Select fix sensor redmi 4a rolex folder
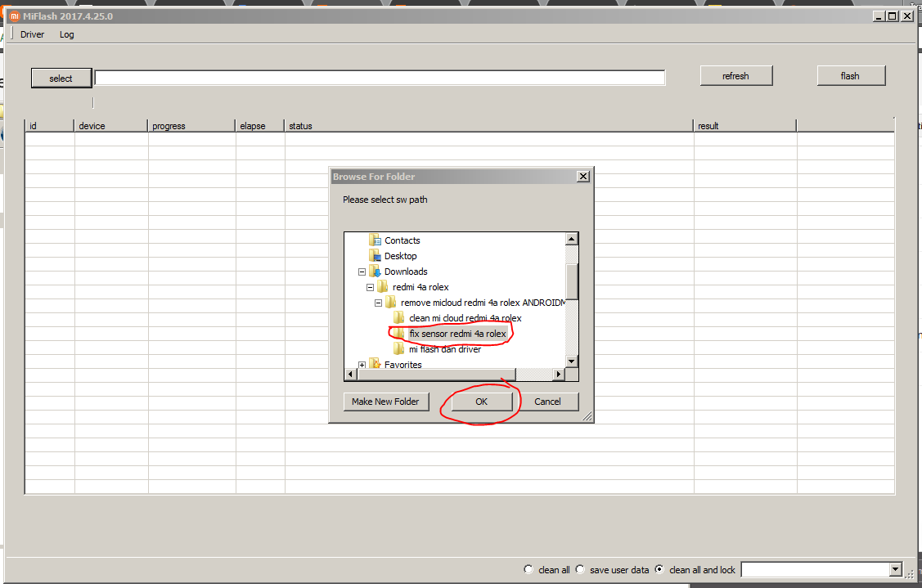 pyautogui.click(x=457, y=334)
